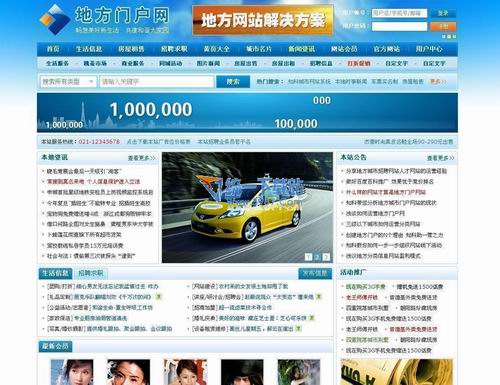The width and height of the screenshot is (500, 385).
Task: Select the 生活信息 tab above listings
Action: (x=55, y=273)
